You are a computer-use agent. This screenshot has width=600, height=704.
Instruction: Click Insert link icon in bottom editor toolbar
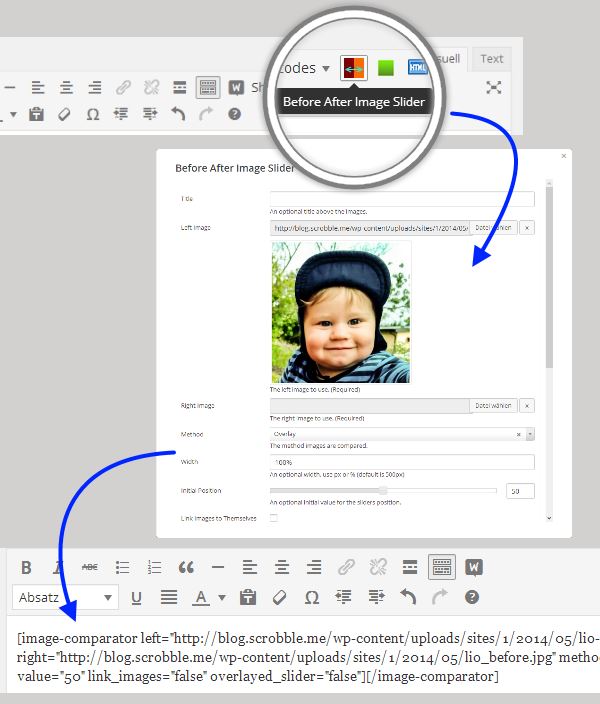(x=346, y=568)
